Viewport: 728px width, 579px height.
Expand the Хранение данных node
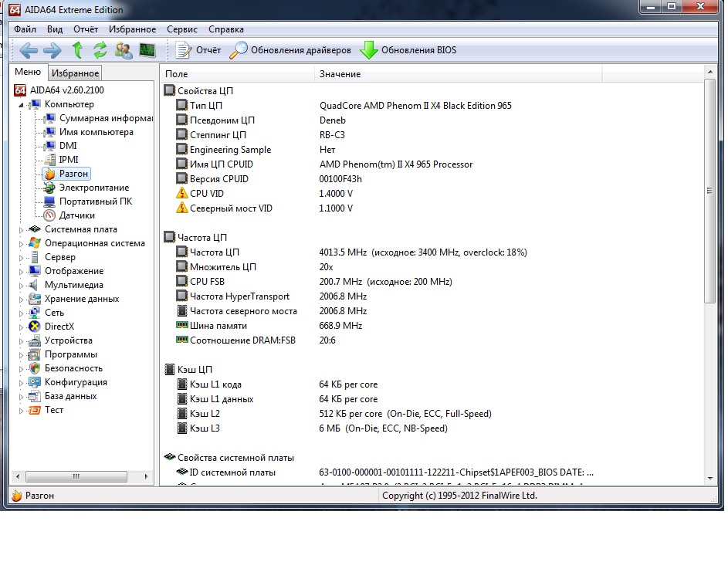21,300
